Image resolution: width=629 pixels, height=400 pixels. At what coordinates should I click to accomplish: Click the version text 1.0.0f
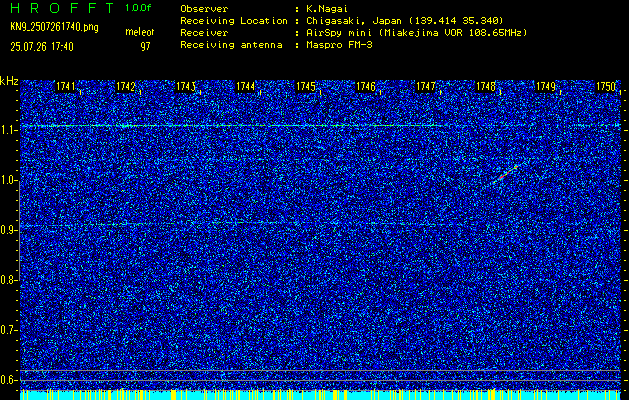138,8
